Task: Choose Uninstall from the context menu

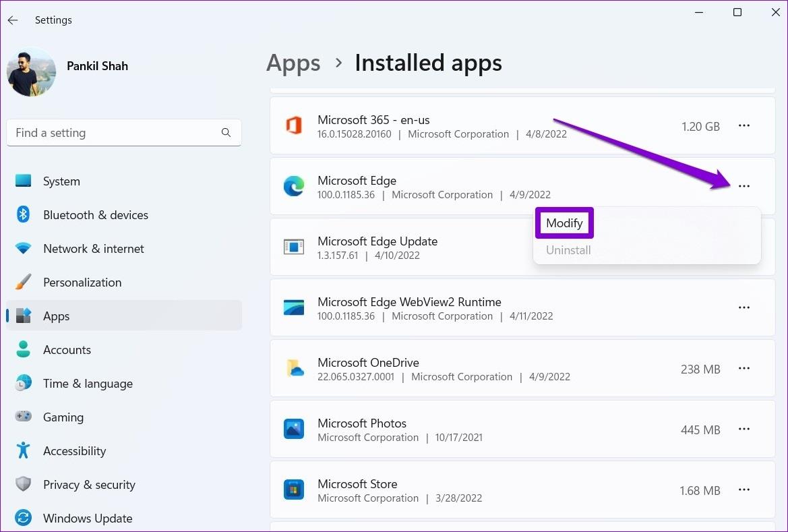Action: [x=568, y=249]
